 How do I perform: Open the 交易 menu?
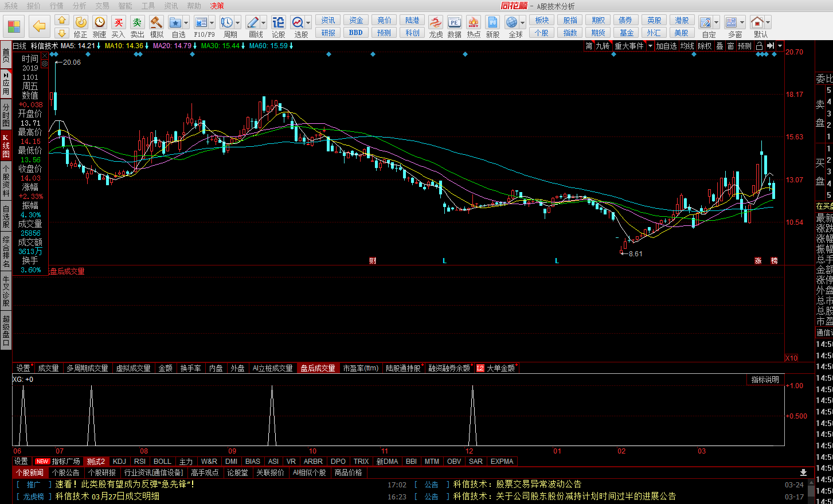(102, 6)
